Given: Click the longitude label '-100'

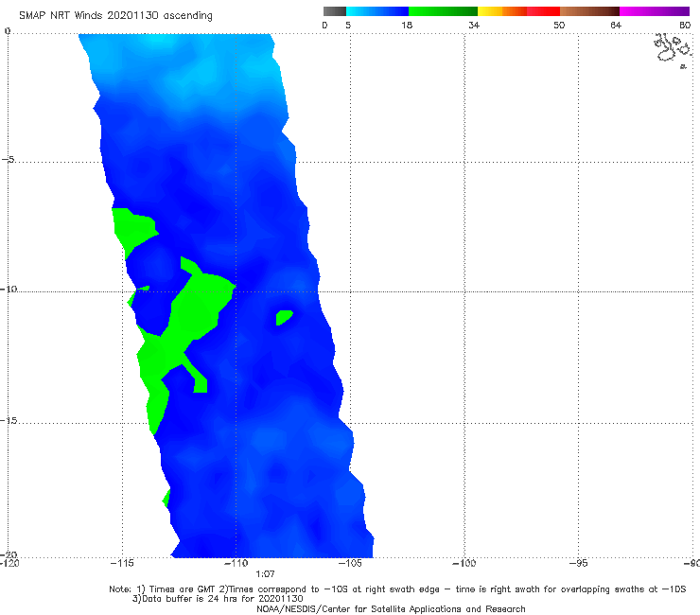Looking at the screenshot, I should [464, 563].
